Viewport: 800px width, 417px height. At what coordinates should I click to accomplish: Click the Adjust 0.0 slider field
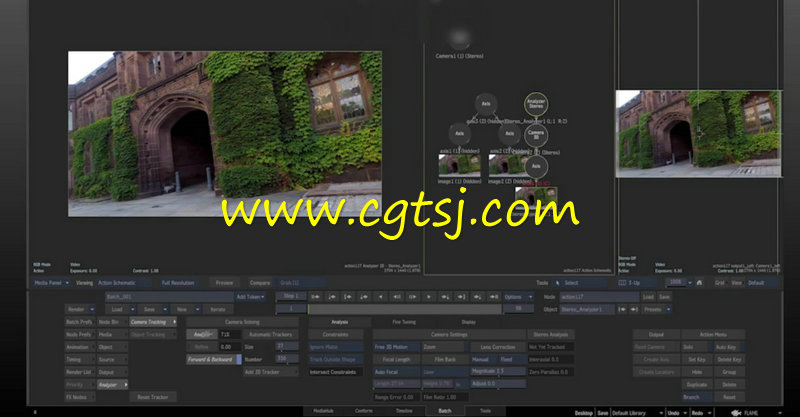point(497,384)
